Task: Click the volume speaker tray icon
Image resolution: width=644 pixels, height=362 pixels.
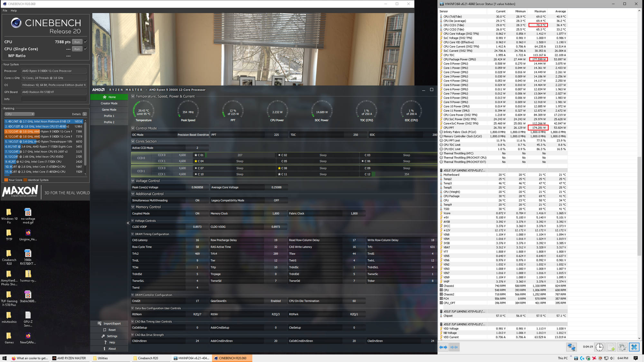Action: coord(611,358)
